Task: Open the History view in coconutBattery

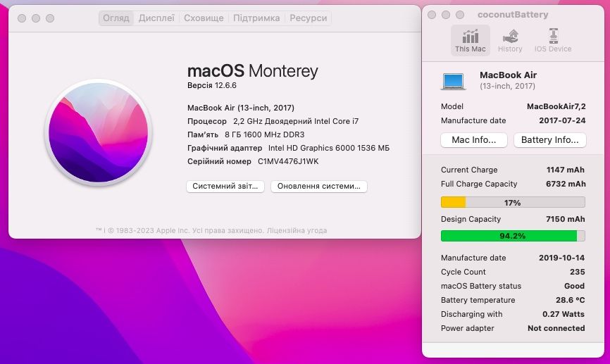Action: pos(510,41)
